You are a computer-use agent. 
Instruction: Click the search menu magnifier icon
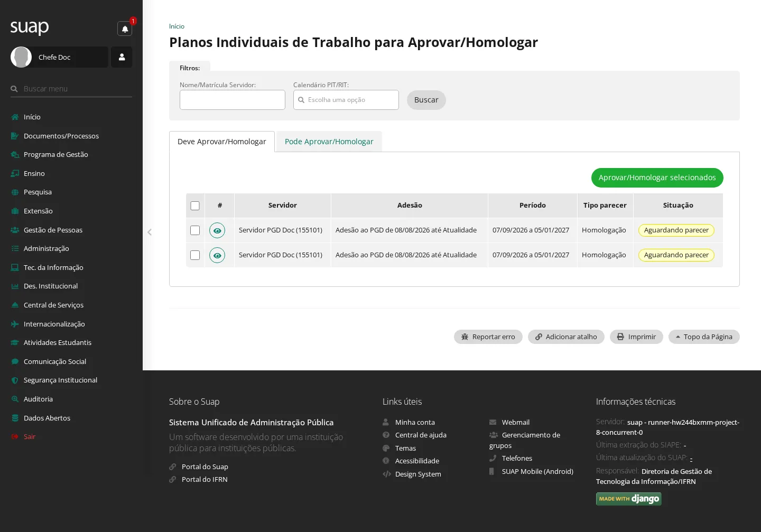pos(14,89)
